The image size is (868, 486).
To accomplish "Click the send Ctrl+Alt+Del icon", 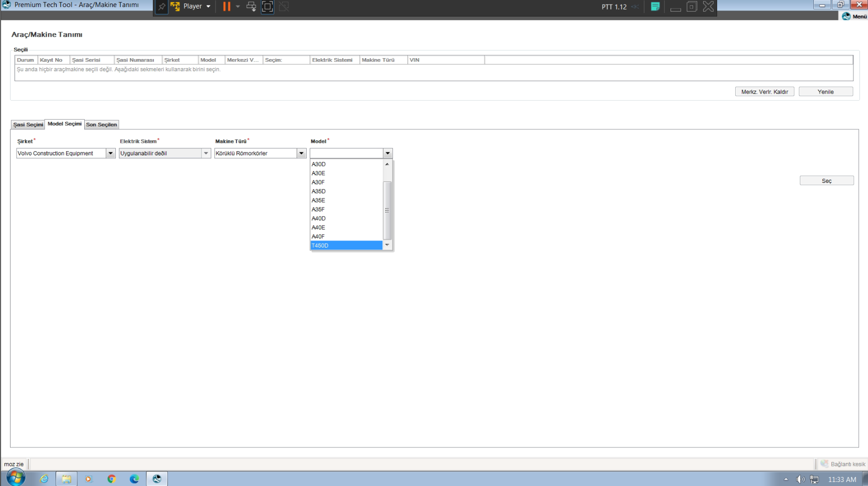I will tap(251, 7).
